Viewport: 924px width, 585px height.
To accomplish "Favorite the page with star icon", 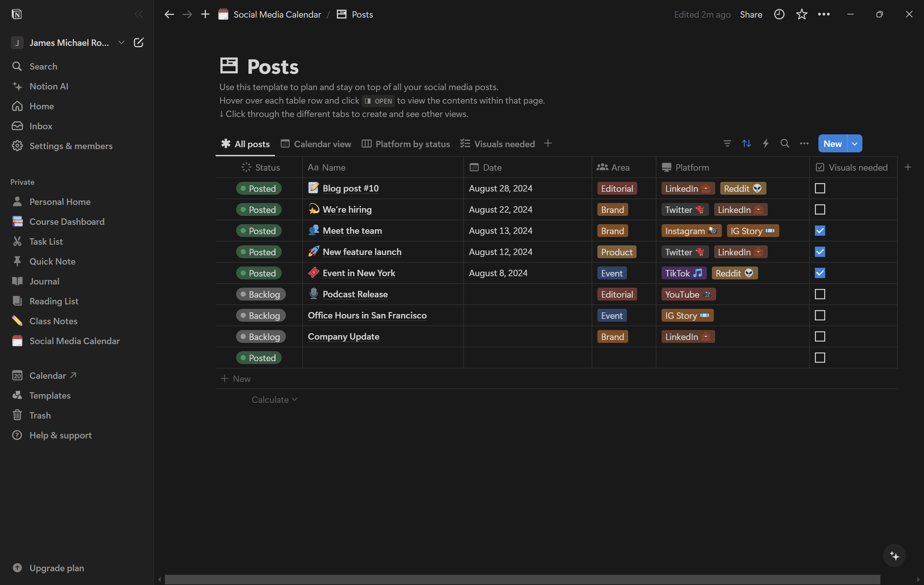I will [x=801, y=14].
